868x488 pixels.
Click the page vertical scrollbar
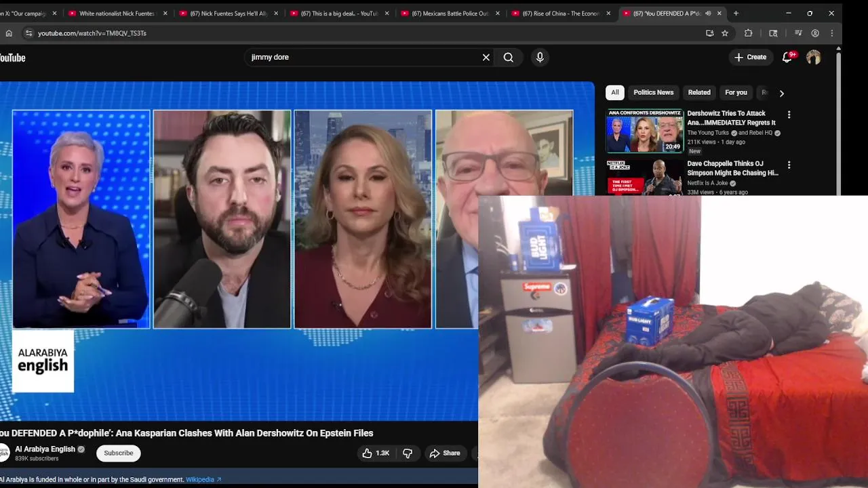click(x=839, y=121)
